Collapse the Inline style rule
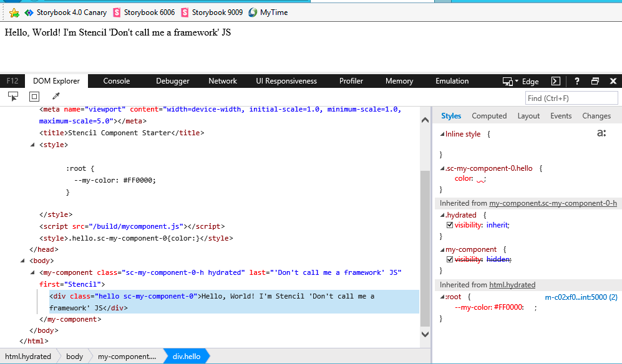Screen dimensions: 622x364 [x=442, y=134]
